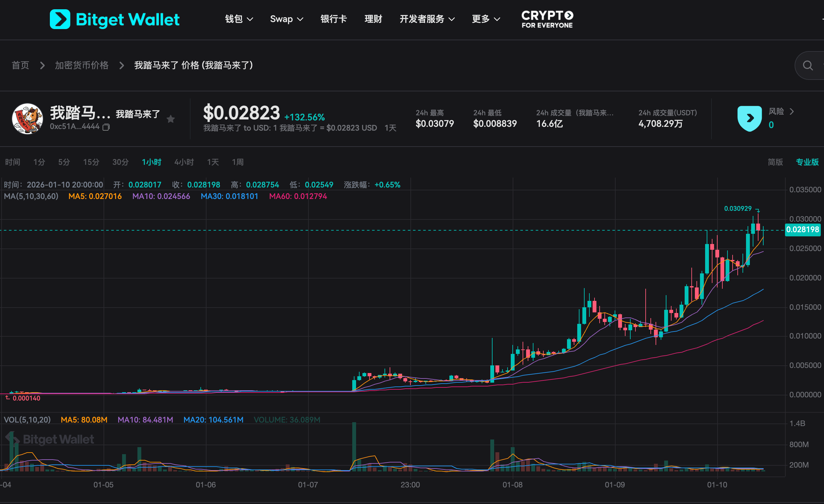Go to 首页 breadcrumb link
This screenshot has height=504, width=824.
(x=20, y=65)
